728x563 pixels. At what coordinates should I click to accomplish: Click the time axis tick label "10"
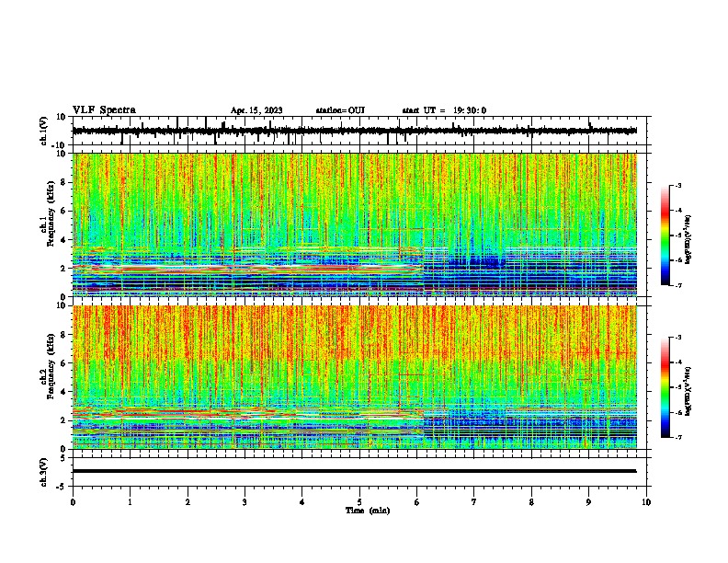click(646, 502)
